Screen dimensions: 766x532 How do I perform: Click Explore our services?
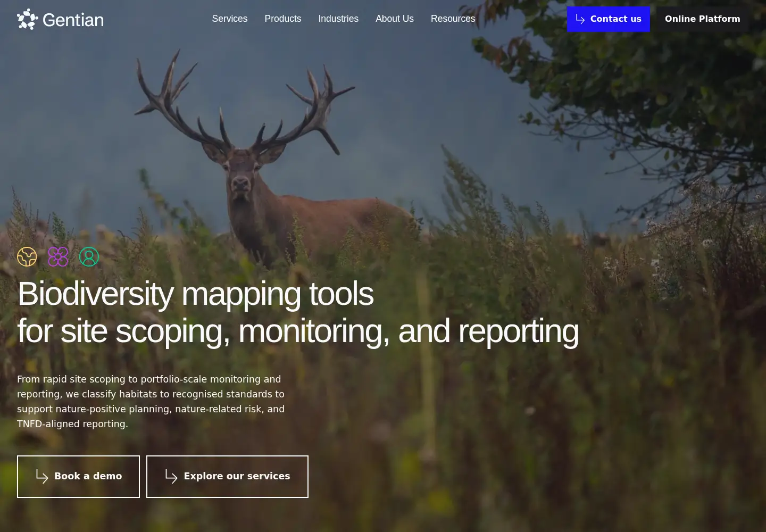click(x=227, y=477)
